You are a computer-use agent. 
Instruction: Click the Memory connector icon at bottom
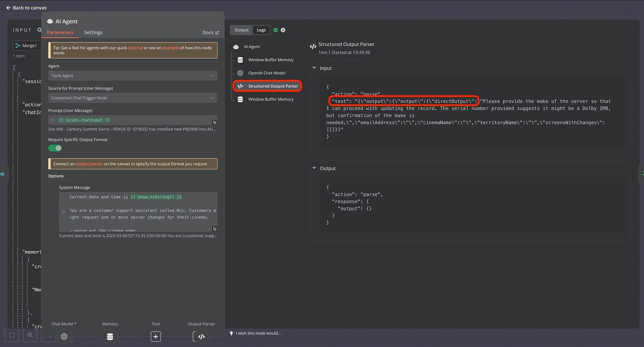(110, 336)
